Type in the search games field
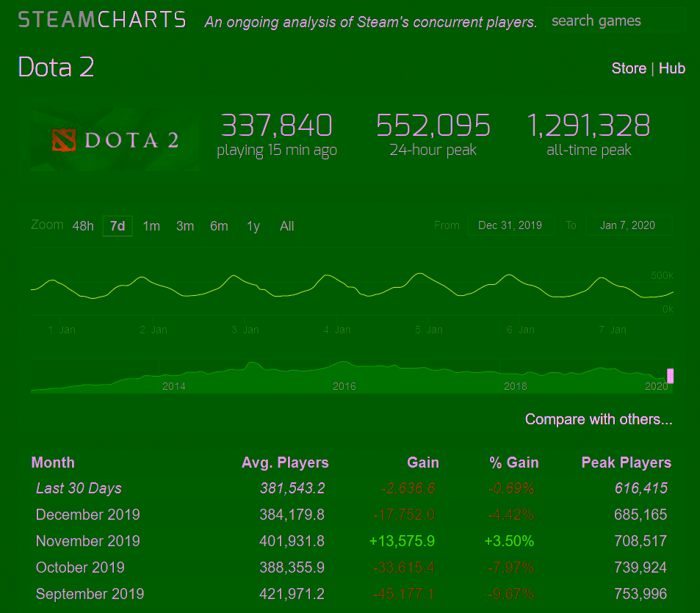700x613 pixels. point(615,21)
